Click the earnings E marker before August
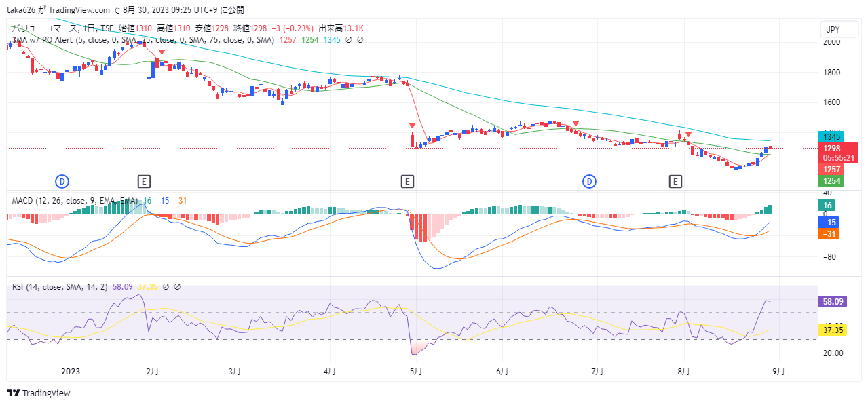868x405 pixels. (x=675, y=181)
